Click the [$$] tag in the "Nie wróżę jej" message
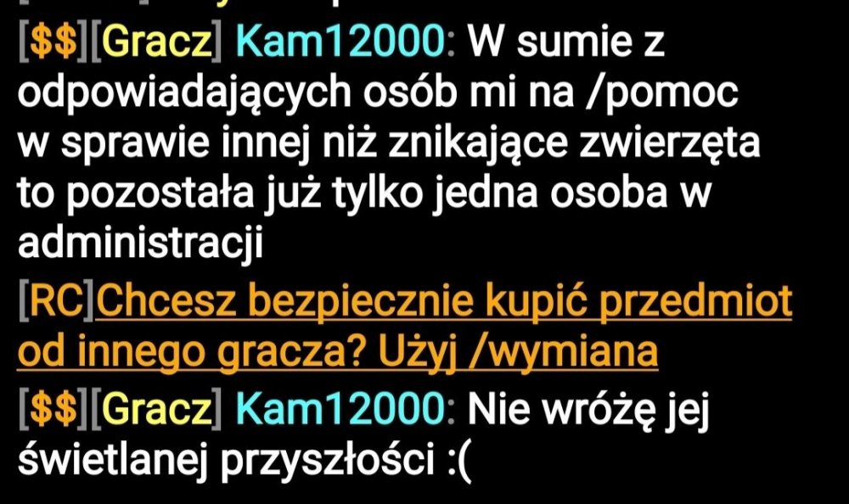The image size is (849, 504). pos(53,410)
